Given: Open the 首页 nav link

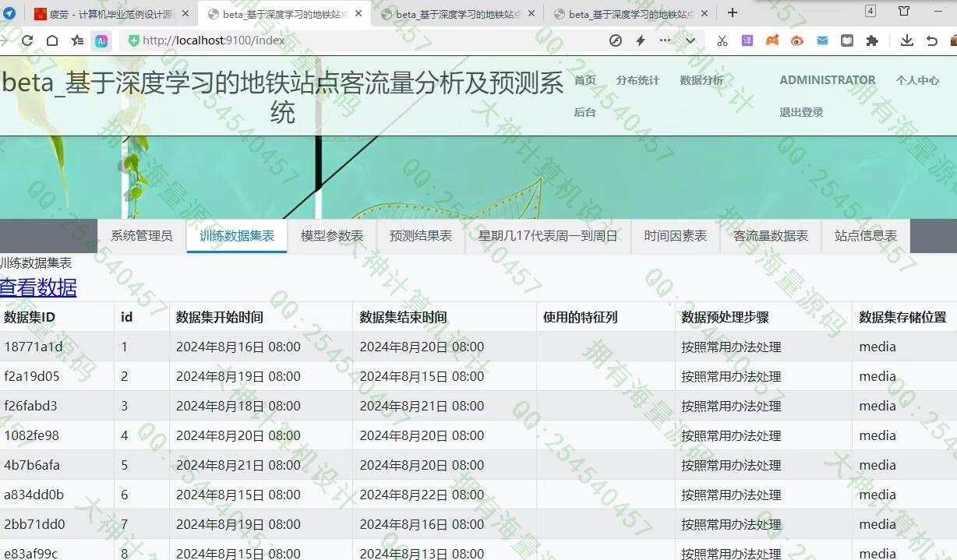Looking at the screenshot, I should coord(585,80).
